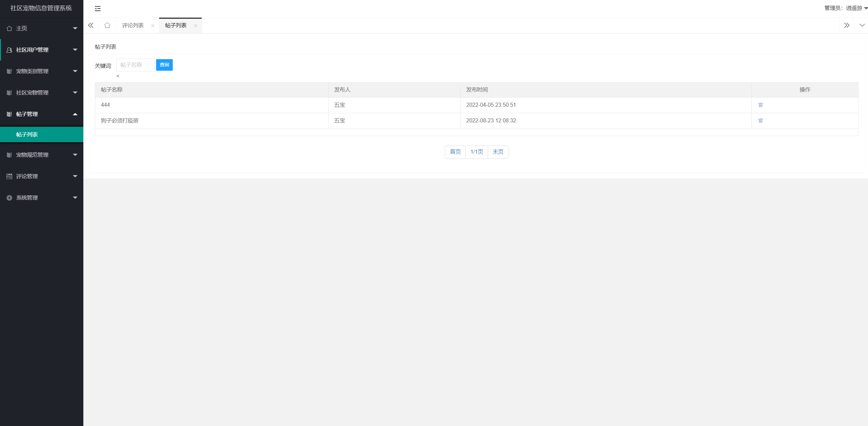Jump to 末页 in the pagination
Image resolution: width=868 pixels, height=426 pixels.
click(x=498, y=152)
